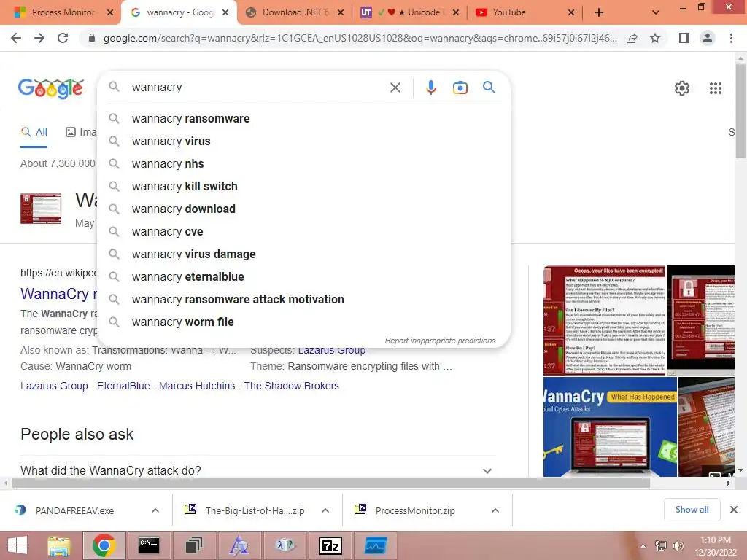Choose suggestion wannacry kill switch
This screenshot has width=747, height=560.
[x=304, y=186]
